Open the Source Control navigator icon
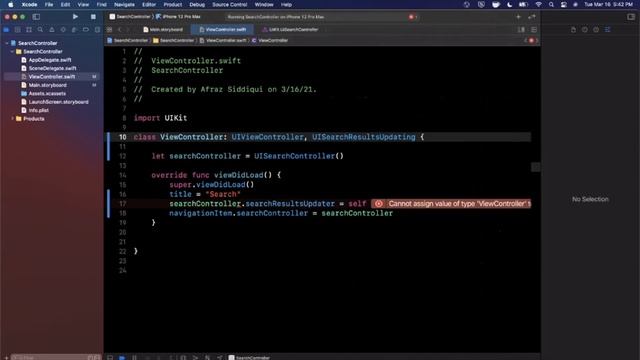This screenshot has height=360, width=640. [18, 30]
